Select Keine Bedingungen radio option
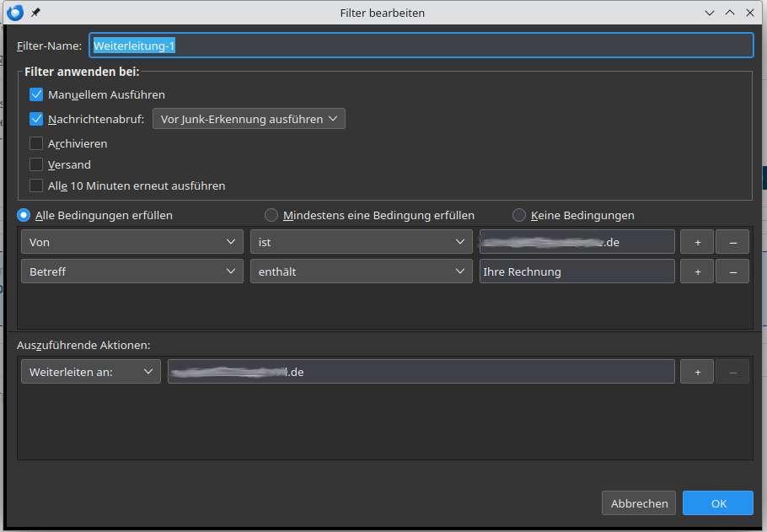The image size is (767, 532). point(519,215)
